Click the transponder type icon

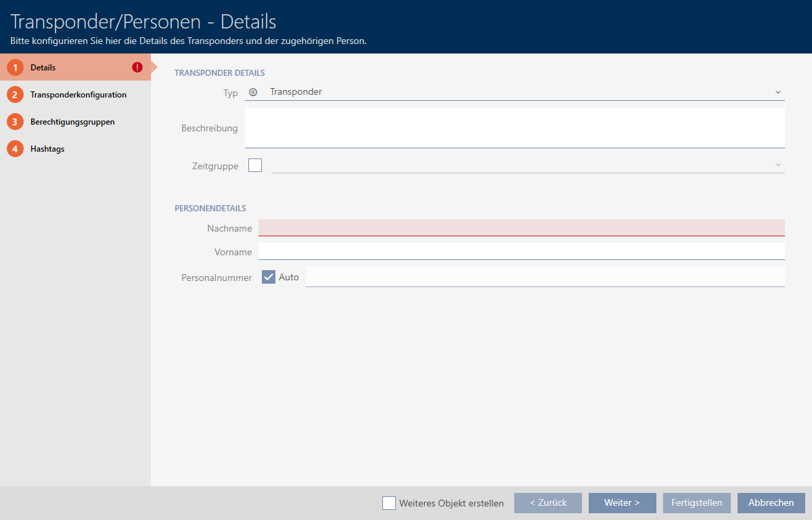[x=253, y=92]
